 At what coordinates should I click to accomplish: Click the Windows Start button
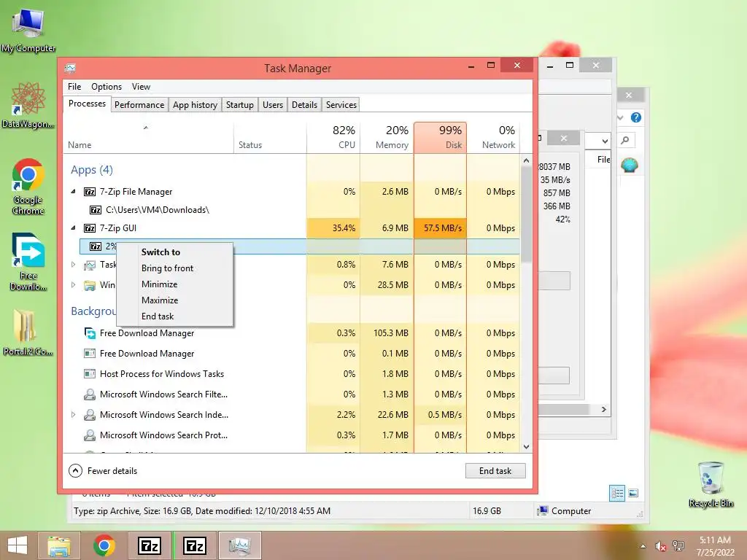pos(18,545)
